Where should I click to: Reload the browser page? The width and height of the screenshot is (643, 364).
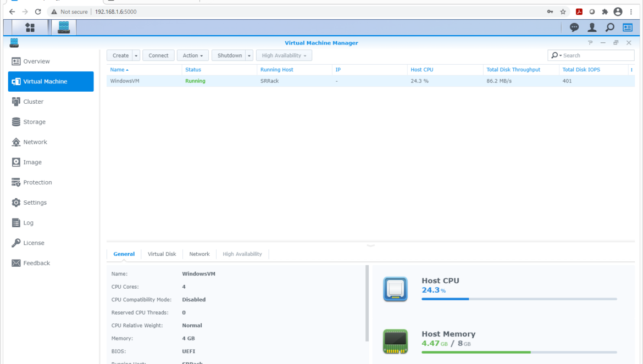pos(38,12)
